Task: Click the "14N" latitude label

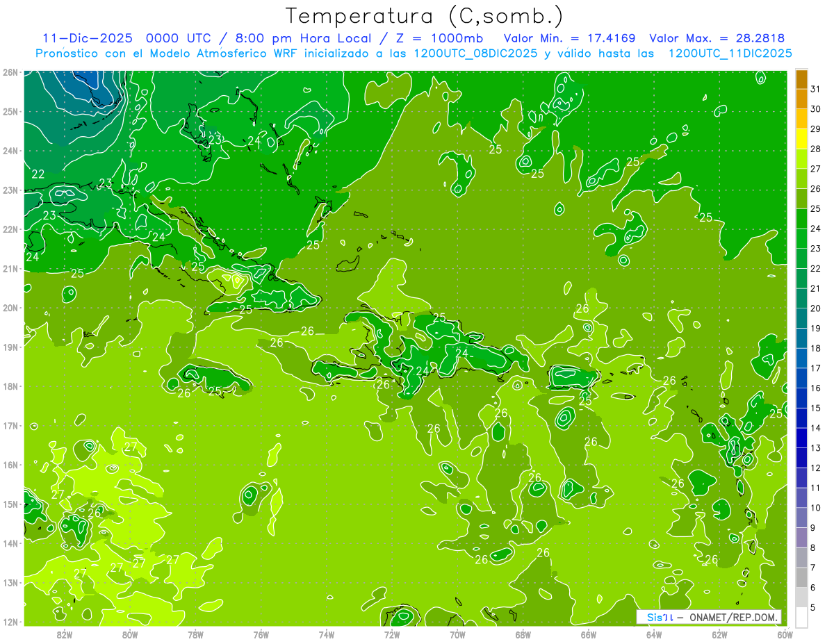Action: [x=10, y=543]
